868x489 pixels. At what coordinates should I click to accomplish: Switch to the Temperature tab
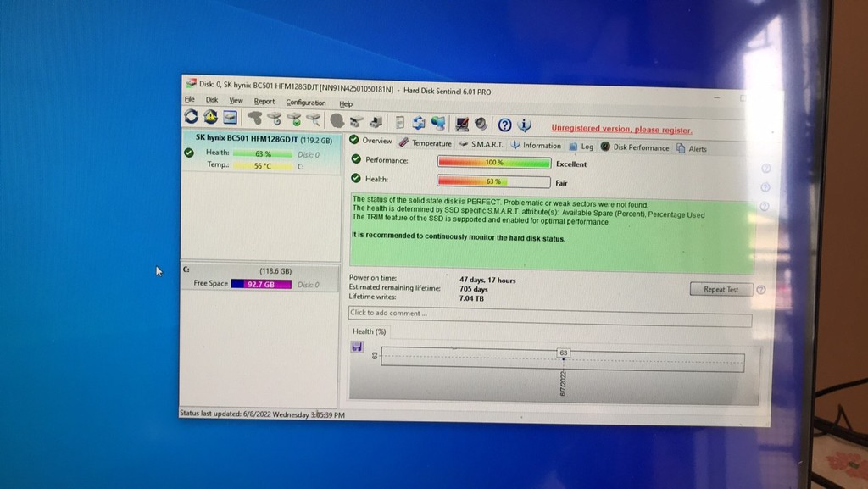pos(426,143)
